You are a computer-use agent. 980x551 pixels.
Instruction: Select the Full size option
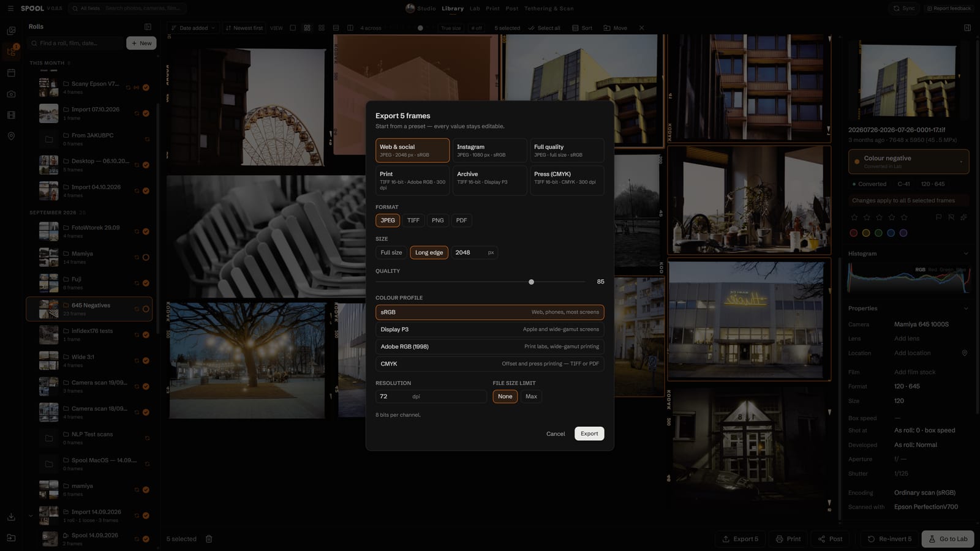pos(391,252)
